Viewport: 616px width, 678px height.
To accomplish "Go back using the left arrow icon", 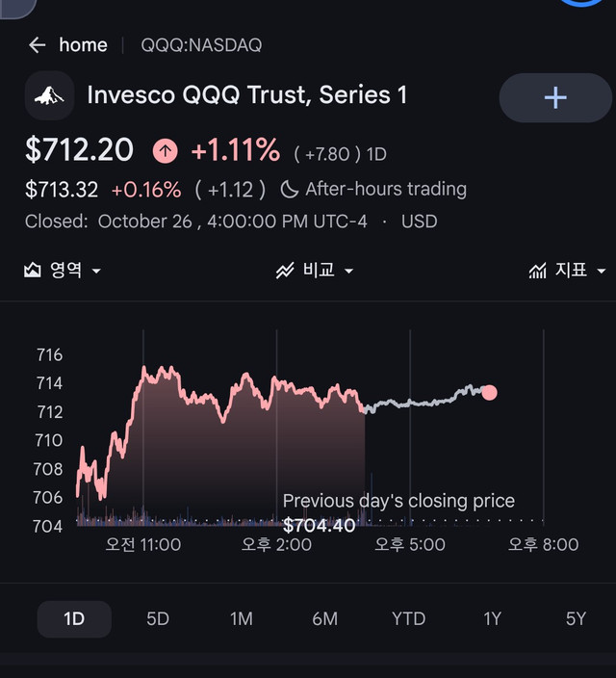I will [x=38, y=45].
